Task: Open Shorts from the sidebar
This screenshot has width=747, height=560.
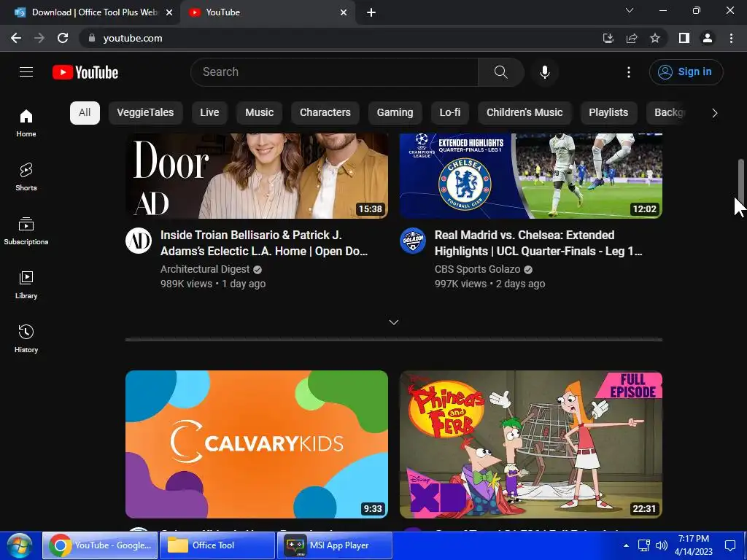Action: pos(26,176)
